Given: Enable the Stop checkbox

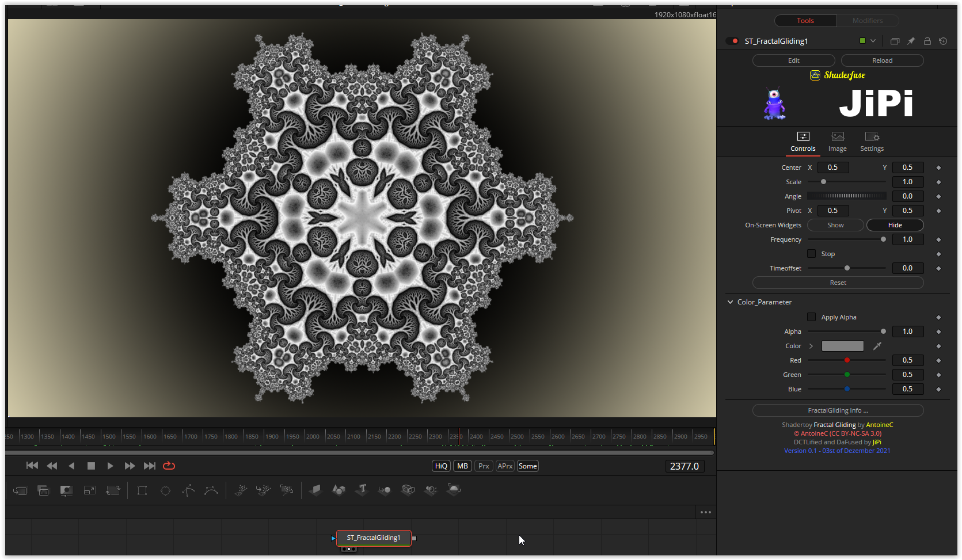Looking at the screenshot, I should click(x=811, y=254).
